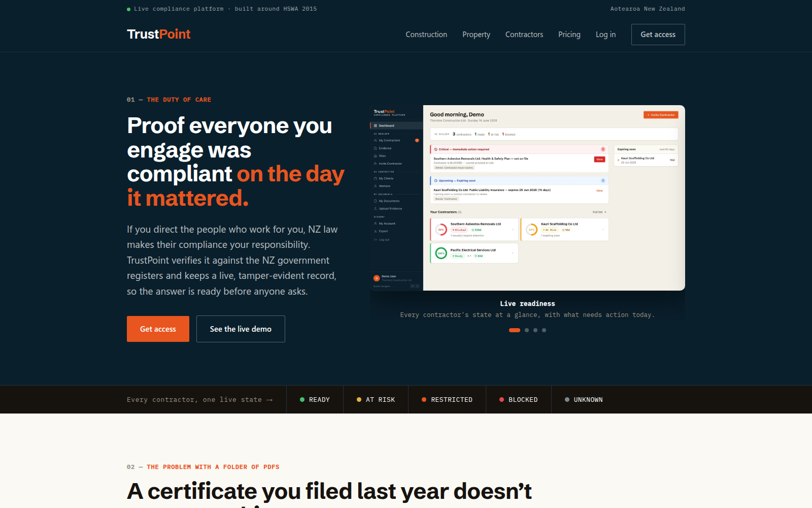Screen dimensions: 812x508
Task: Click My Clients icon in preview sidebar
Action: coord(376,178)
